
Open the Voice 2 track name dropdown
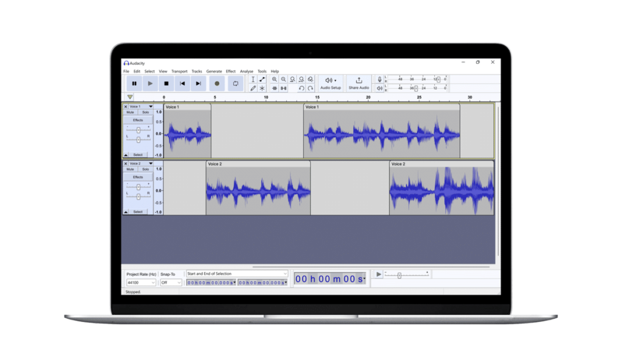tap(141, 164)
